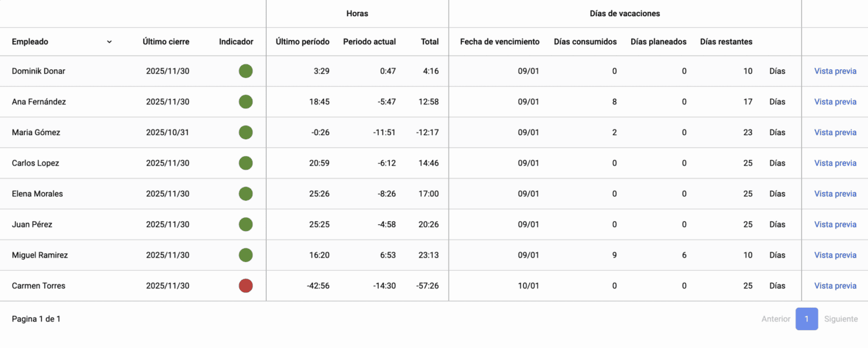Open Vista previa for Dominik Donar
This screenshot has width=868, height=348.
[835, 71]
